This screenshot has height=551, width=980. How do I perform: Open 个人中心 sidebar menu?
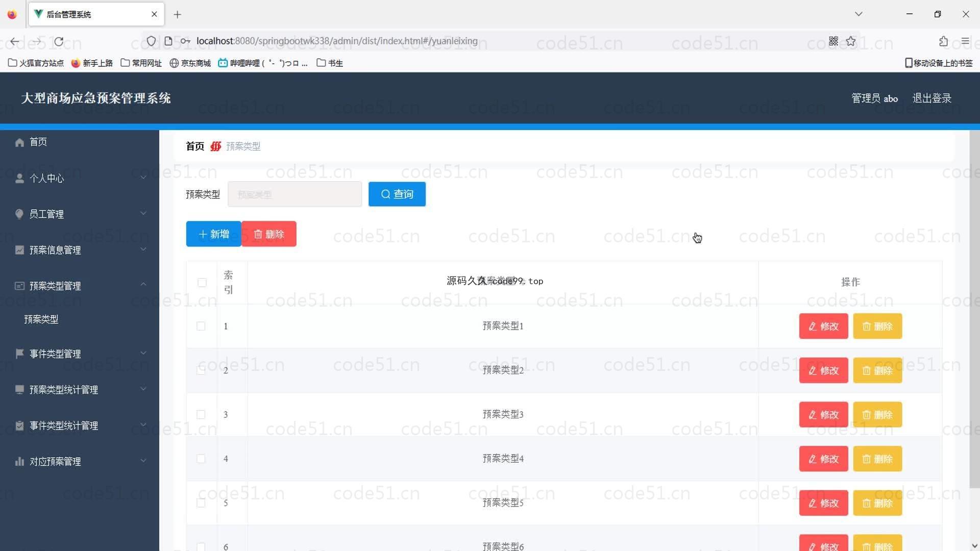tap(80, 178)
